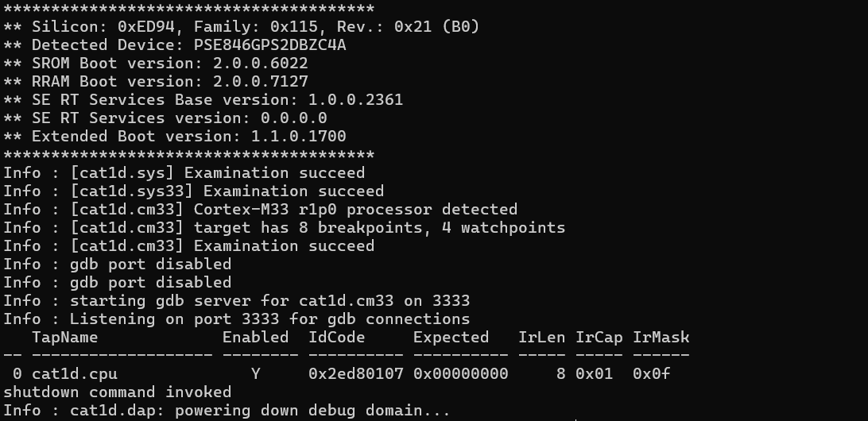868x421 pixels.
Task: Click the Cortex-M33 r1p0 processor detected line
Action: (261, 210)
